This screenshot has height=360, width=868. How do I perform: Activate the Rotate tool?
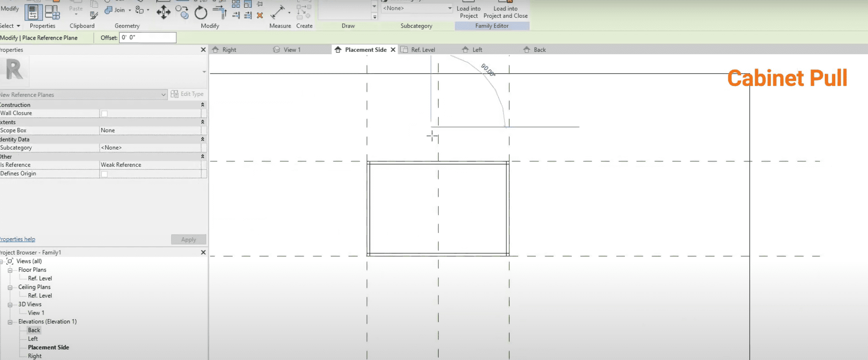pyautogui.click(x=201, y=12)
